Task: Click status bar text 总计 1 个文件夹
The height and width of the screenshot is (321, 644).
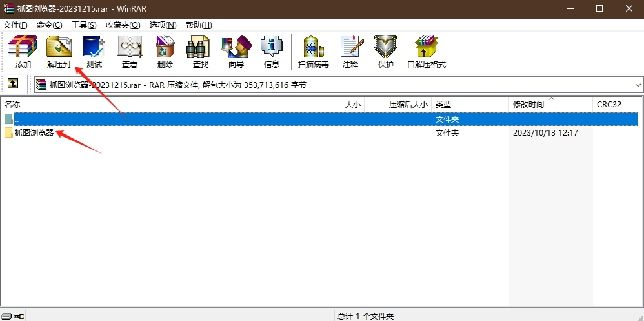Action: pyautogui.click(x=365, y=316)
